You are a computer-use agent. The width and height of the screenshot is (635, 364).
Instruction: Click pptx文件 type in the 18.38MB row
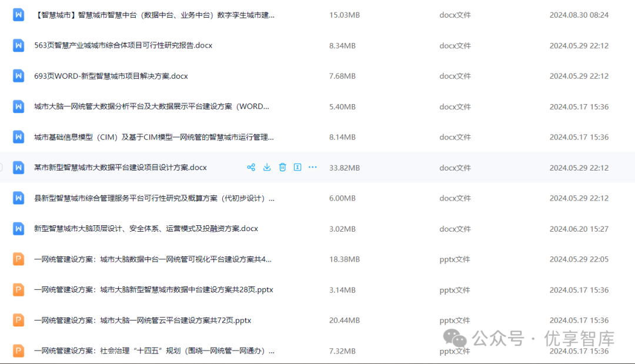tap(454, 259)
